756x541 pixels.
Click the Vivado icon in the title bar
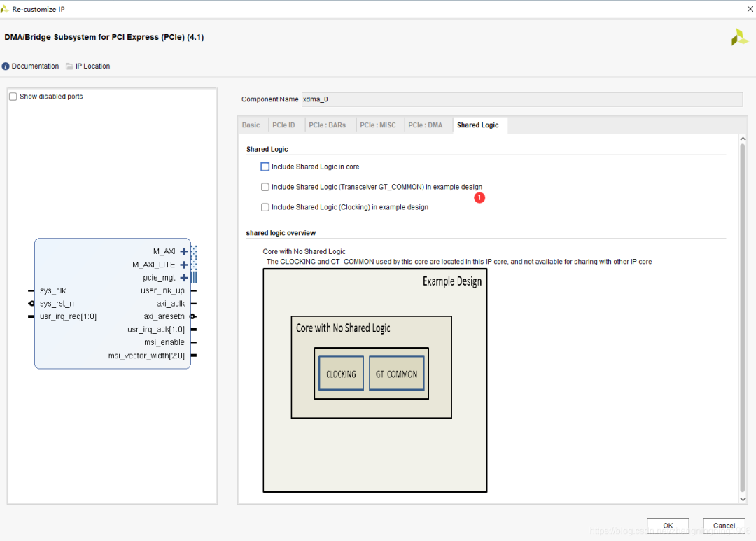[x=6, y=9]
